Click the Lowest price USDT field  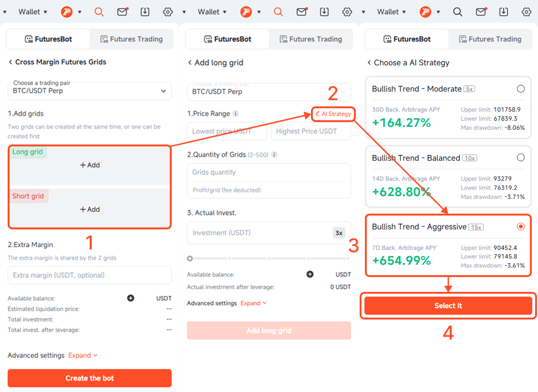click(227, 131)
